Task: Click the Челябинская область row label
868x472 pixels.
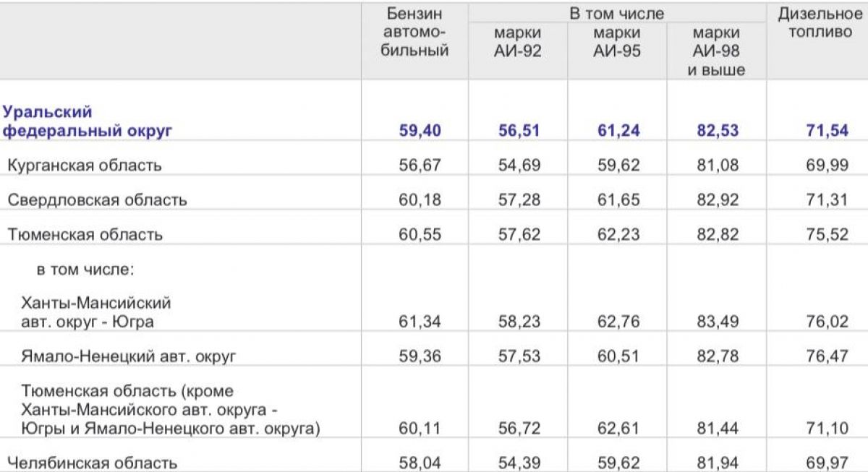Action: 92,462
